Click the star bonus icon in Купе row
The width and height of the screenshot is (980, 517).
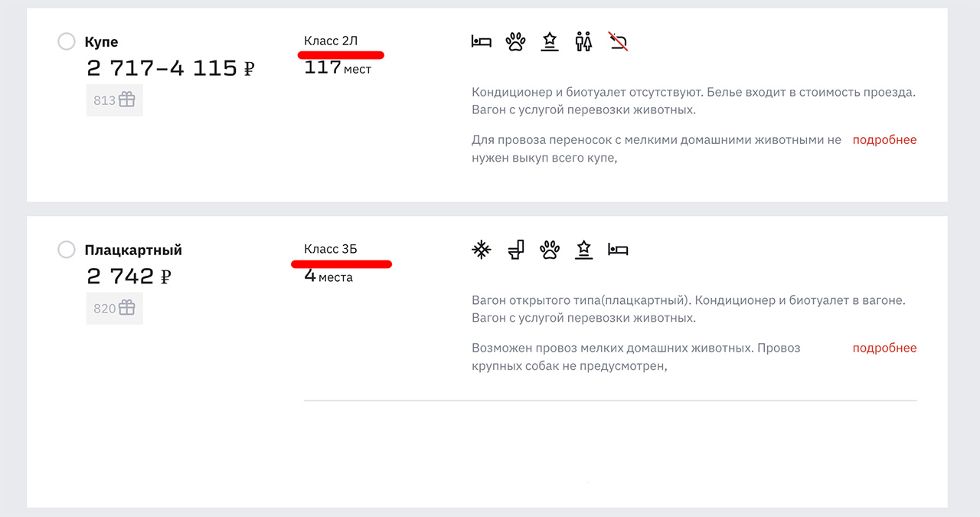(x=550, y=41)
